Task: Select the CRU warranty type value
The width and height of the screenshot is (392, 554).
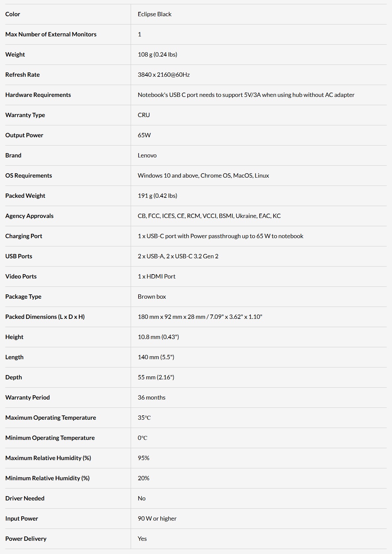Action: pos(144,115)
